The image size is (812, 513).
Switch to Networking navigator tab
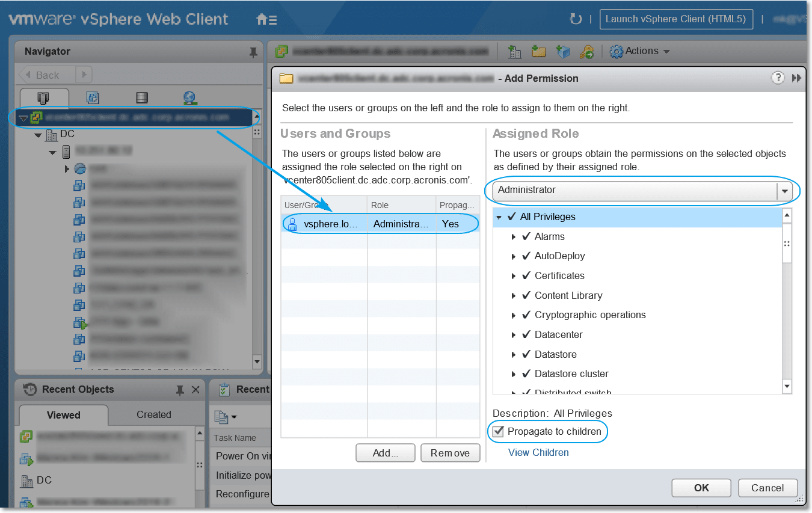190,97
